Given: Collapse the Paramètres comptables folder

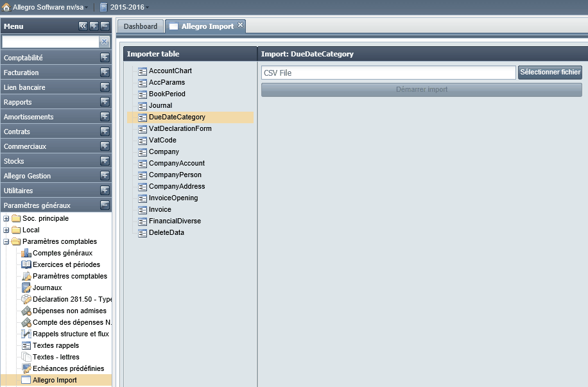Looking at the screenshot, I should (6, 242).
